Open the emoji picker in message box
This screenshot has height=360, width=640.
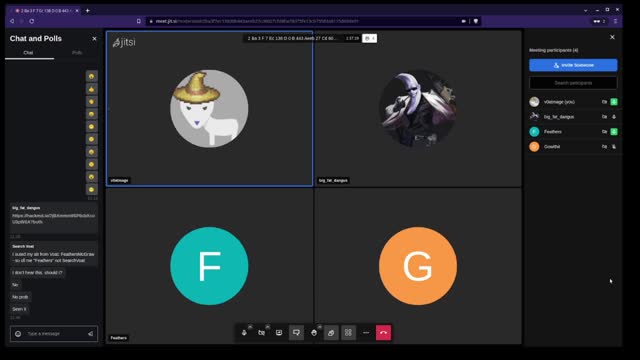(18, 334)
